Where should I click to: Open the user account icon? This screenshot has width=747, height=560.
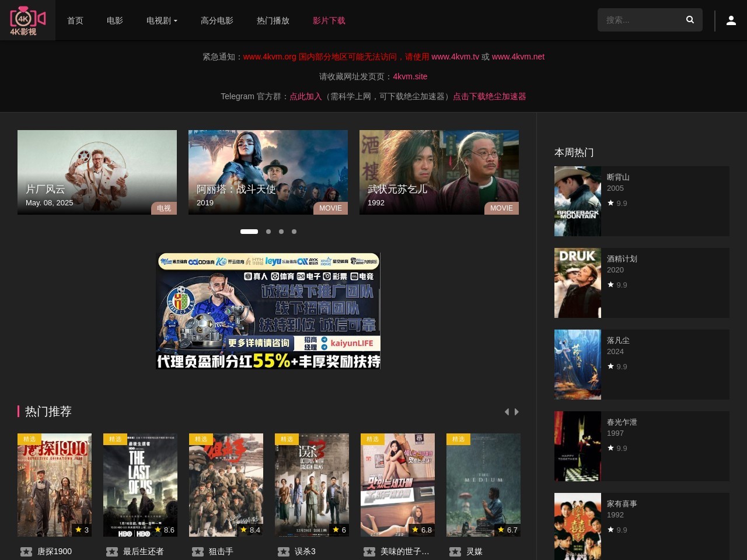point(731,20)
